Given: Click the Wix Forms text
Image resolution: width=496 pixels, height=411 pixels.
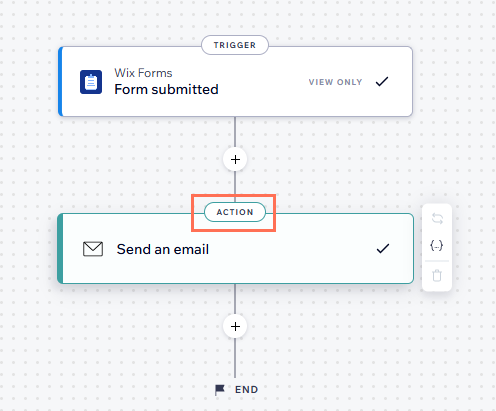Looking at the screenshot, I should (x=143, y=73).
